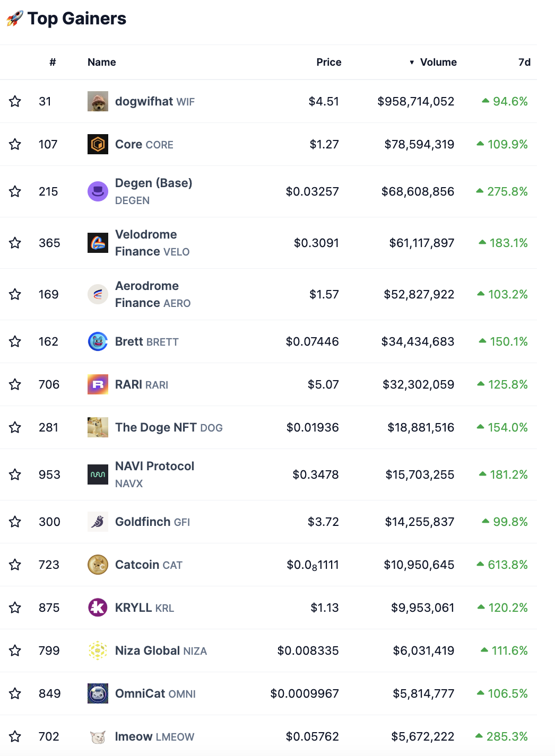Click the dogwifhat coin logo

(x=98, y=101)
